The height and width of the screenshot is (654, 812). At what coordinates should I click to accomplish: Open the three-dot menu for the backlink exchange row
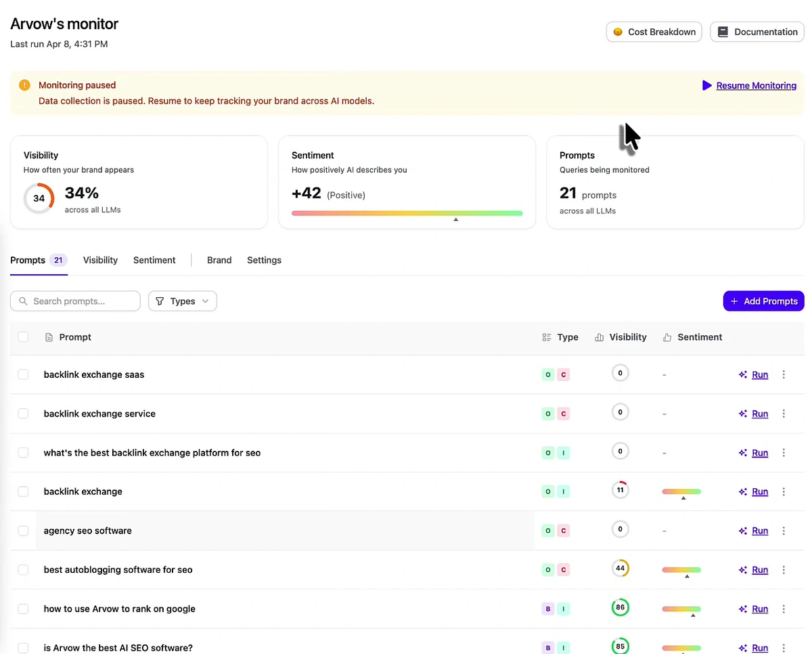tap(784, 492)
